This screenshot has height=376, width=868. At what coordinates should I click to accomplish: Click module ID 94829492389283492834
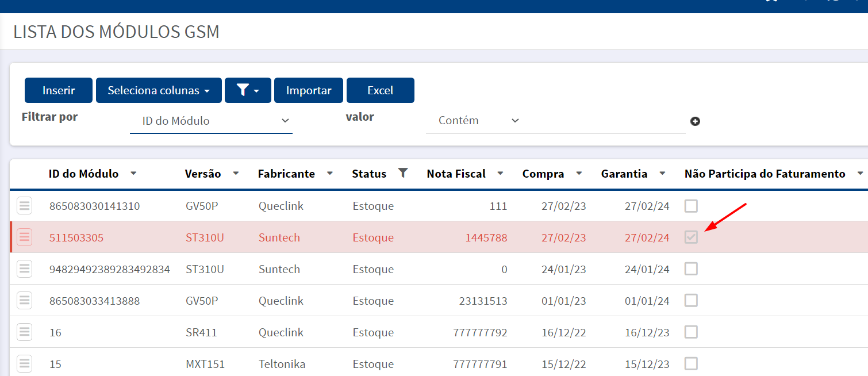[x=109, y=269]
